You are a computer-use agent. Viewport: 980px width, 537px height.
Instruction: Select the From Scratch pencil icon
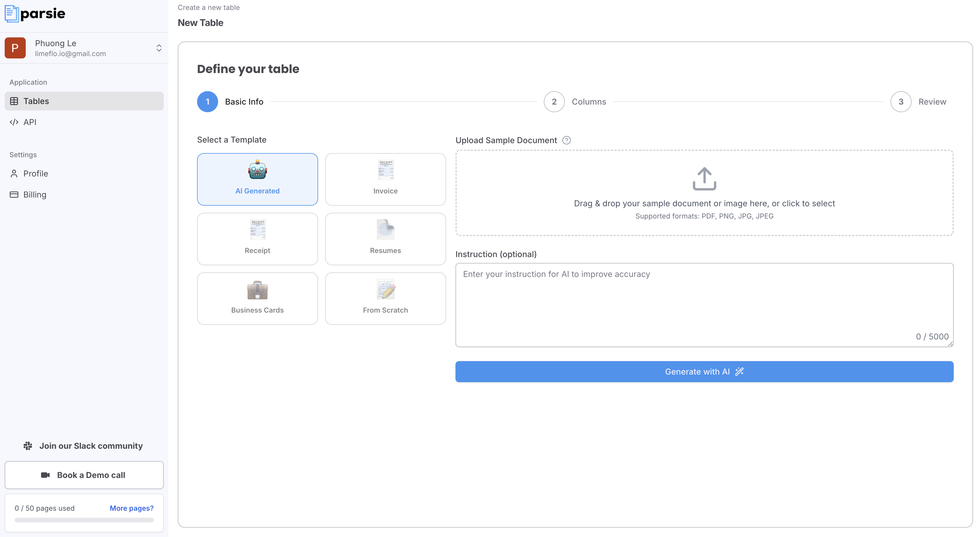tap(385, 290)
